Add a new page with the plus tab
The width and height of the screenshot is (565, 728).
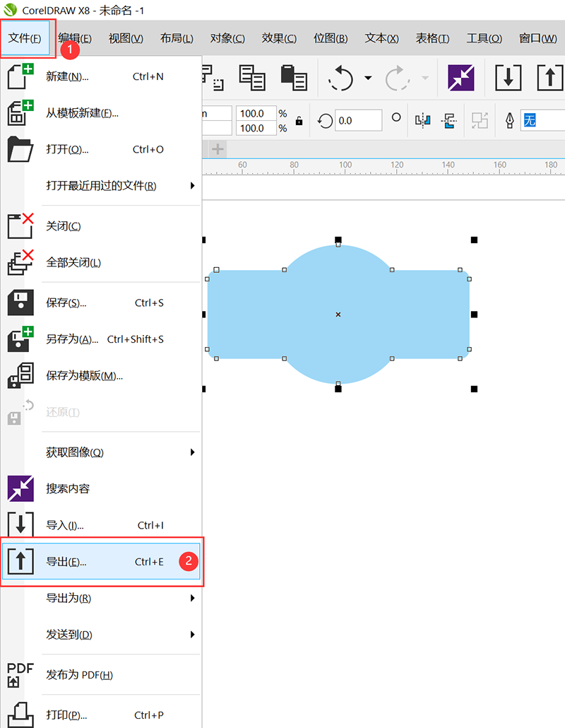pos(218,150)
